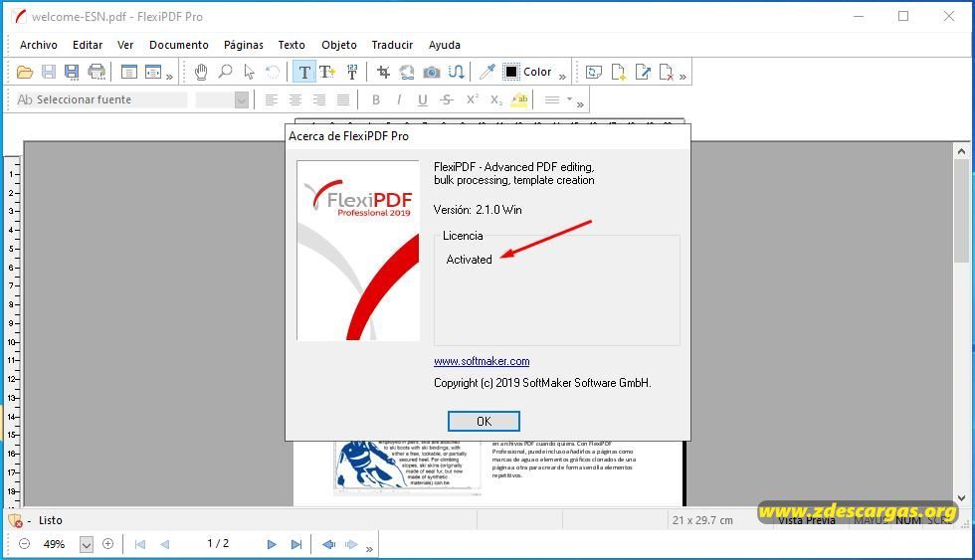The image size is (975, 560).
Task: Select the Crop tool
Action: 383,72
